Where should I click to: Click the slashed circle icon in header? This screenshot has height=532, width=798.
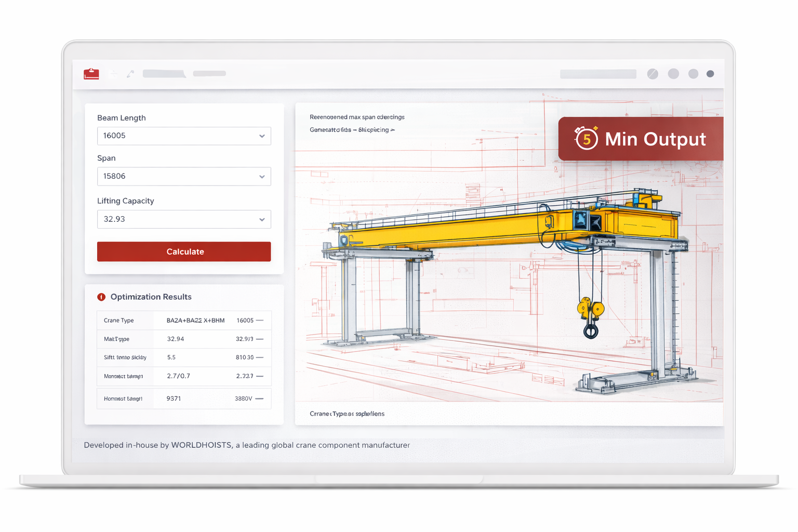(653, 74)
